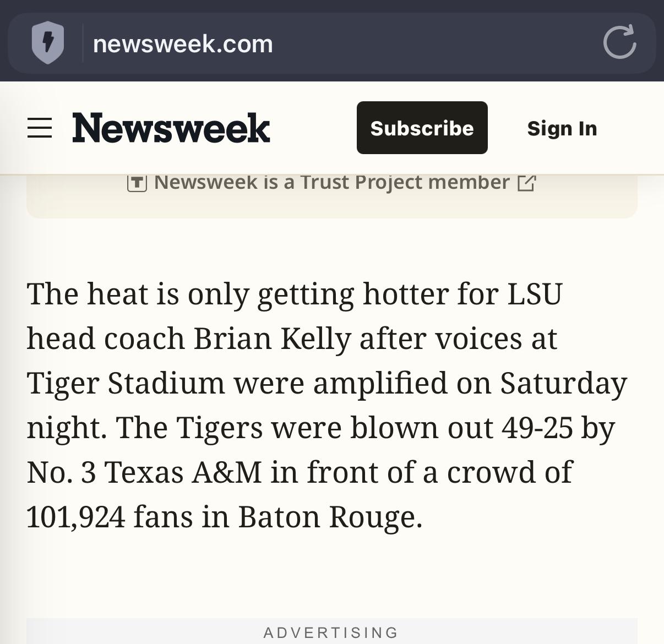Screen dimensions: 664x644
Task: Go home via the Newsweek logo
Action: click(x=171, y=128)
